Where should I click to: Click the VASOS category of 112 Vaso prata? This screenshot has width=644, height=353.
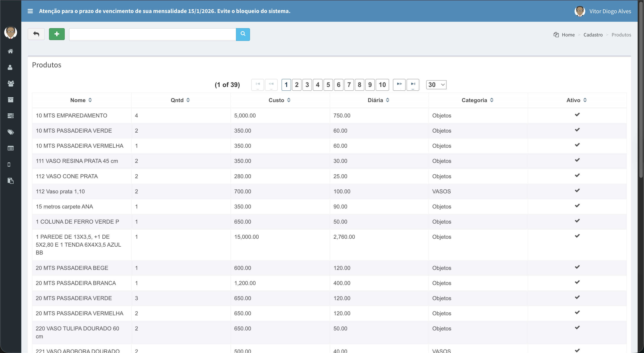click(x=441, y=191)
